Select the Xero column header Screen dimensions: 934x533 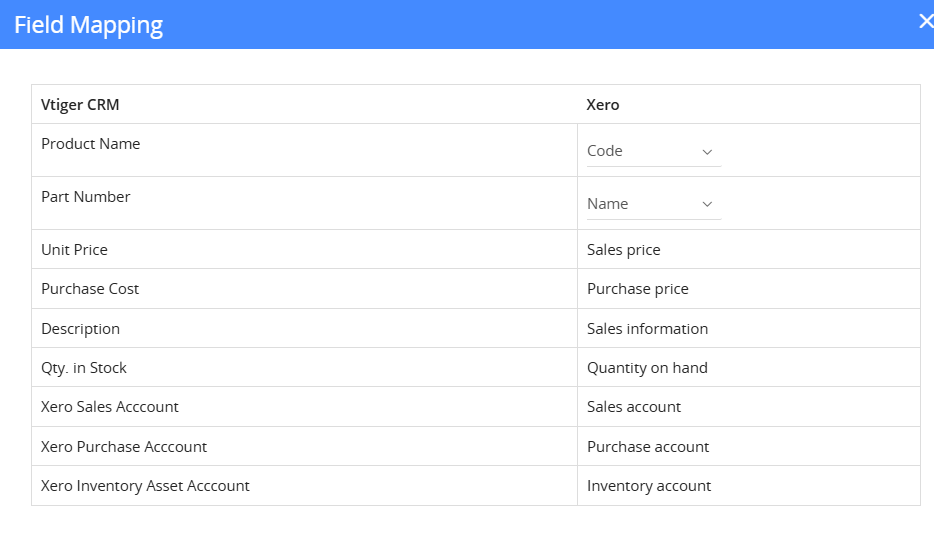point(603,104)
